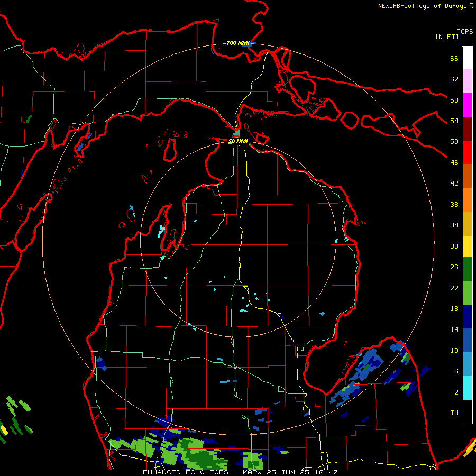Click the legend value 26
The height and width of the screenshot is (476, 476).
click(x=454, y=267)
